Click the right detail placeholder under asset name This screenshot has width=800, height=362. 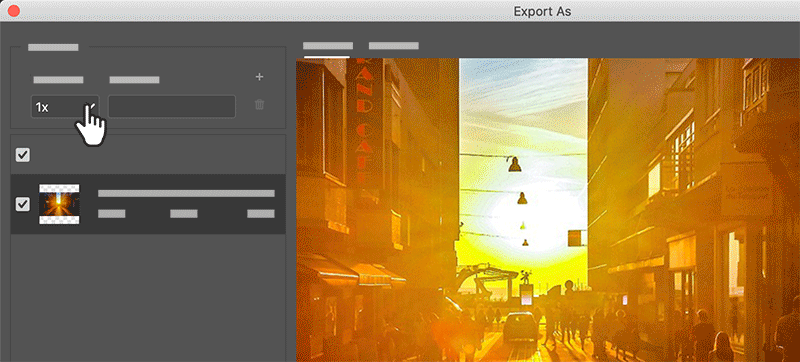[261, 213]
